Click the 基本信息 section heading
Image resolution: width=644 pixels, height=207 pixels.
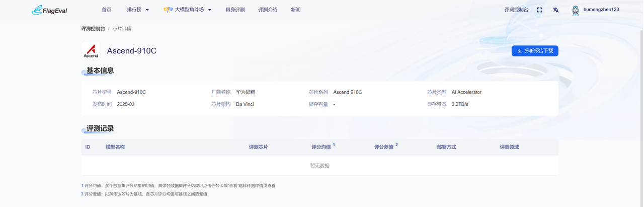(100, 71)
